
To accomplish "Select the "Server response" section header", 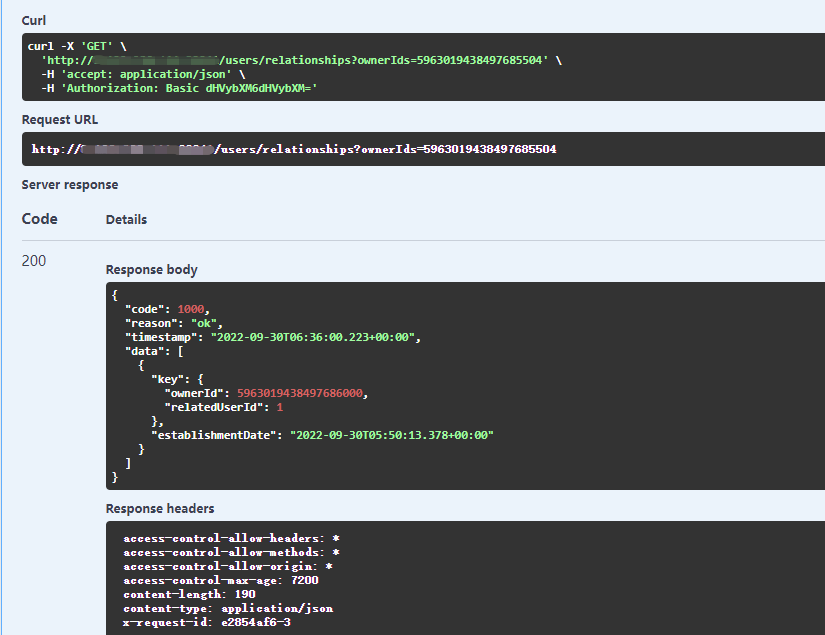I will (x=70, y=184).
